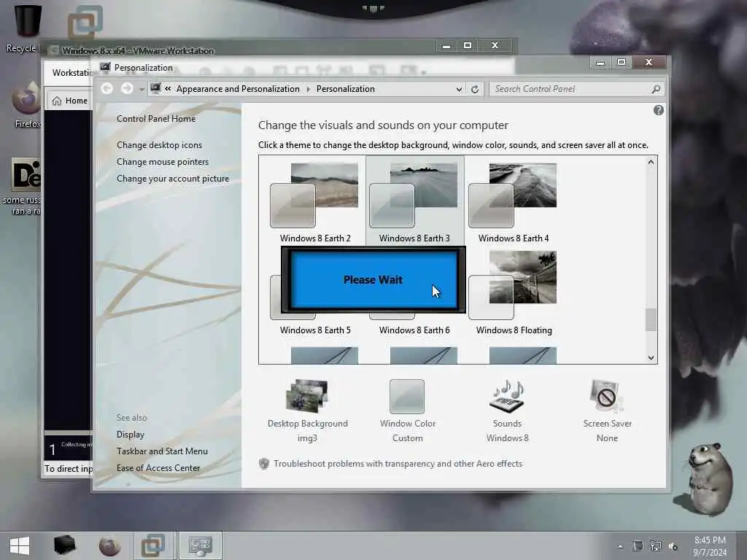The width and height of the screenshot is (747, 560).
Task: Open Ease of Access Center link
Action: coord(158,468)
